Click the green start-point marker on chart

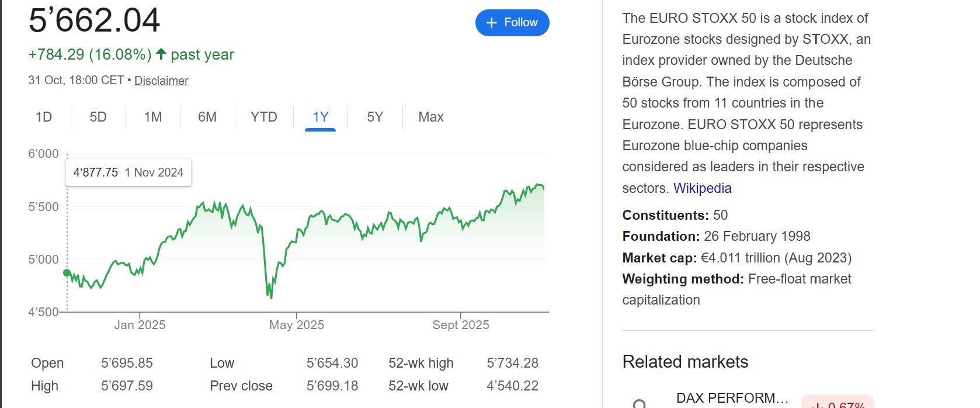[67, 273]
